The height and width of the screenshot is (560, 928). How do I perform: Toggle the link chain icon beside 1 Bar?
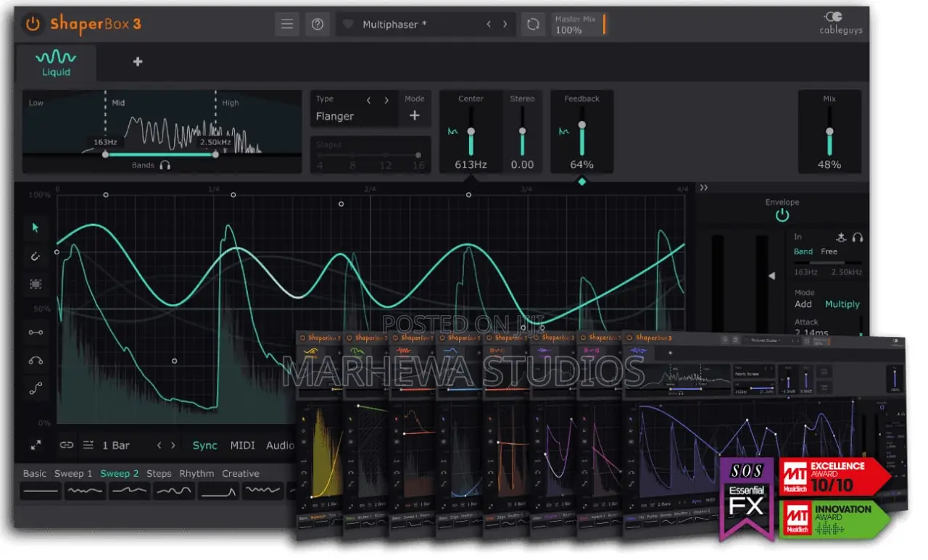coord(67,445)
